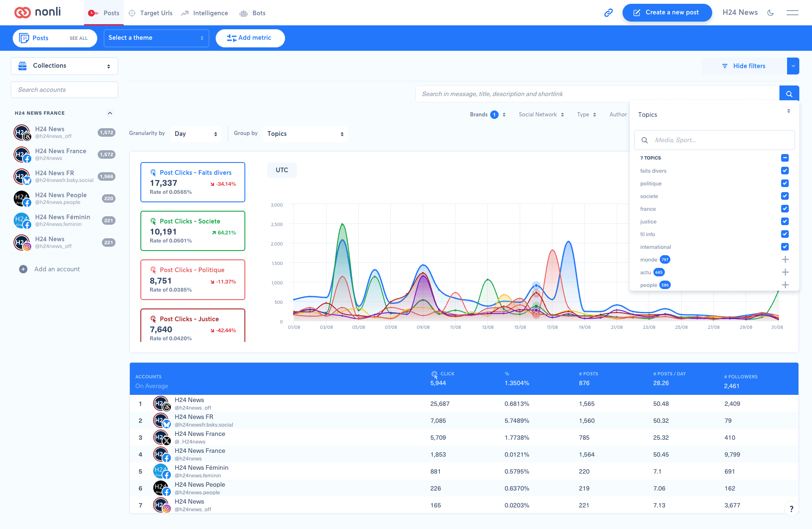Open the Bots tab
Viewport: 812px width, 529px height.
pyautogui.click(x=252, y=13)
